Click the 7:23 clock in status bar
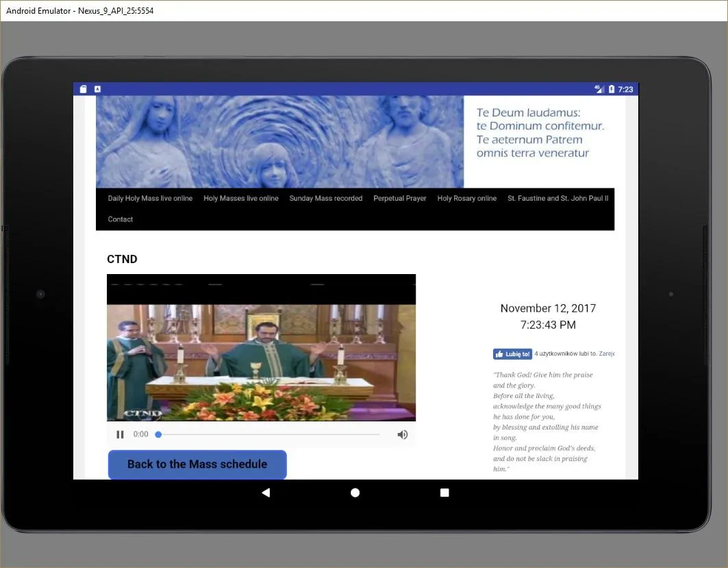The image size is (728, 568). point(625,89)
